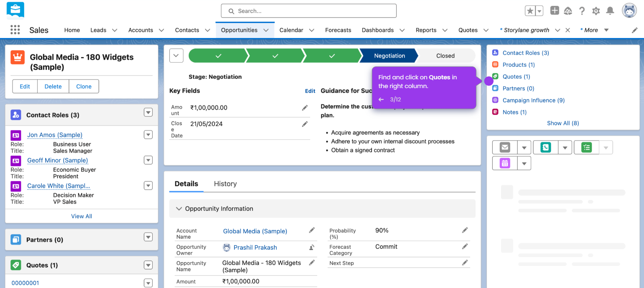Click the global Search field
Image resolution: width=644 pixels, height=288 pixels.
308,10
